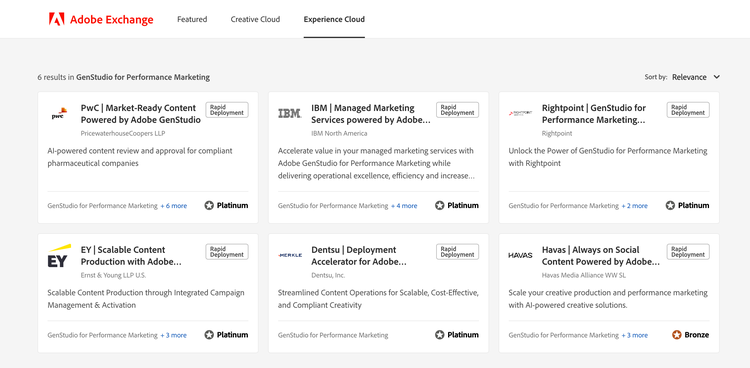Viewport: 750px width, 368px height.
Task: Click PricewaterhouseCoopers LLP publisher name
Action: point(123,133)
